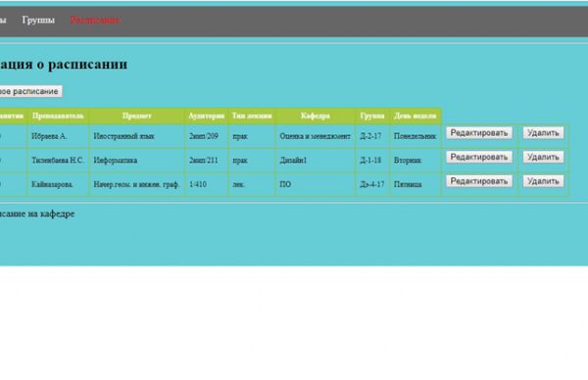Delete the Ибраева А. schedule row
The height and width of the screenshot is (380, 588).
coord(543,133)
